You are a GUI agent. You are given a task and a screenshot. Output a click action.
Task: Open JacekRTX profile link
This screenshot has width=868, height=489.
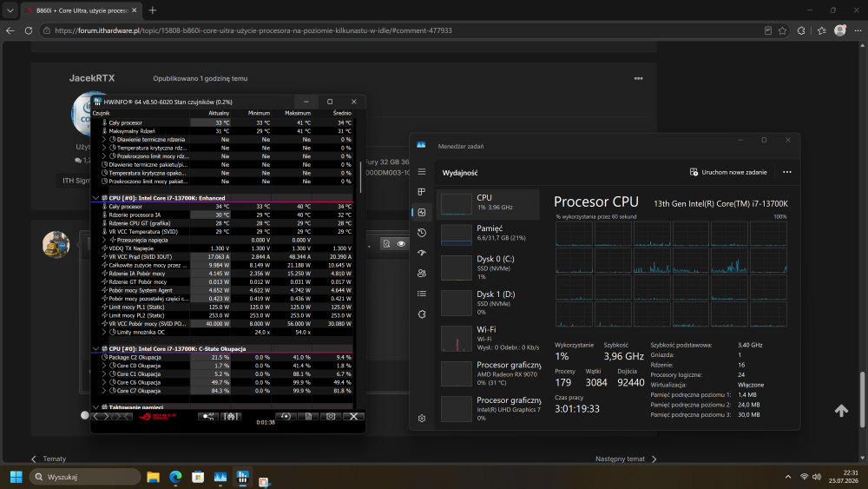tap(92, 78)
